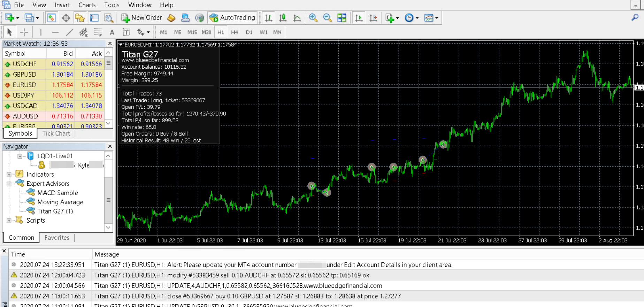Click the cloud hosting icon
The height and width of the screenshot is (307, 644).
pyautogui.click(x=185, y=18)
